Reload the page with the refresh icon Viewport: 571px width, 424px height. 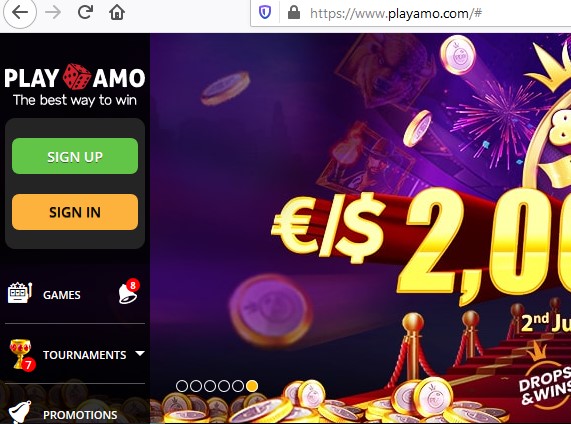(x=85, y=12)
